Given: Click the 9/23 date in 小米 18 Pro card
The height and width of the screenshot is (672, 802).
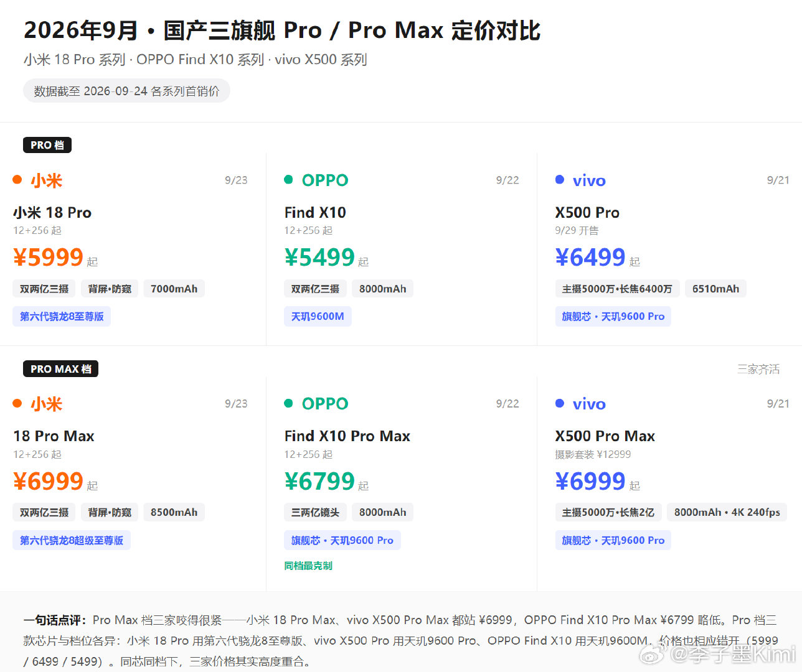Looking at the screenshot, I should [236, 180].
